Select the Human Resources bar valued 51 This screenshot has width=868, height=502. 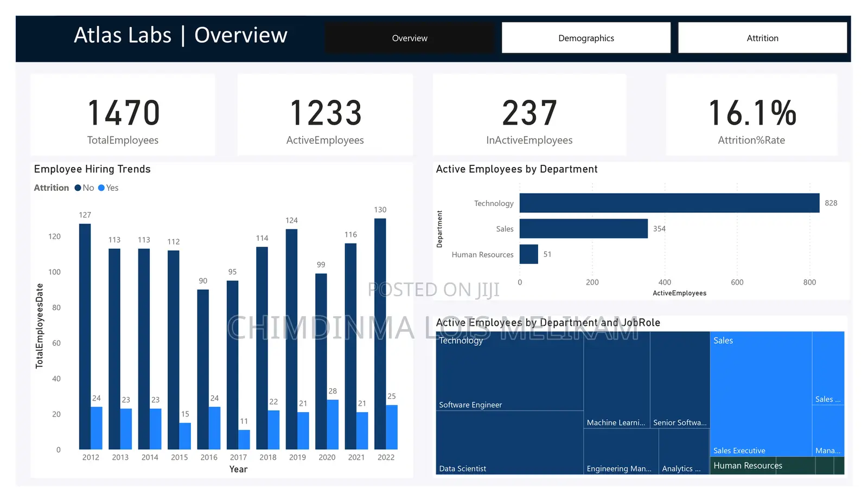tap(529, 254)
